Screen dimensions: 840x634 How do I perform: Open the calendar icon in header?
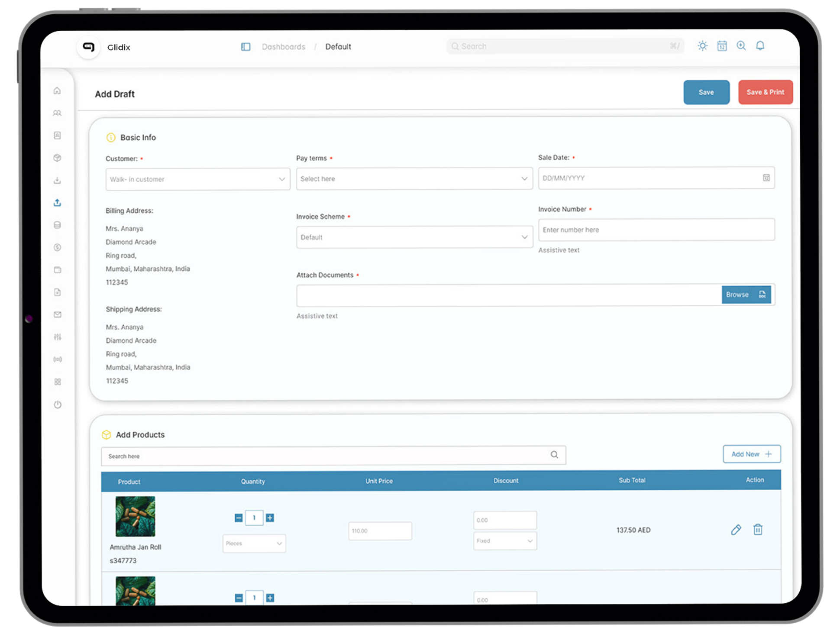pos(722,45)
